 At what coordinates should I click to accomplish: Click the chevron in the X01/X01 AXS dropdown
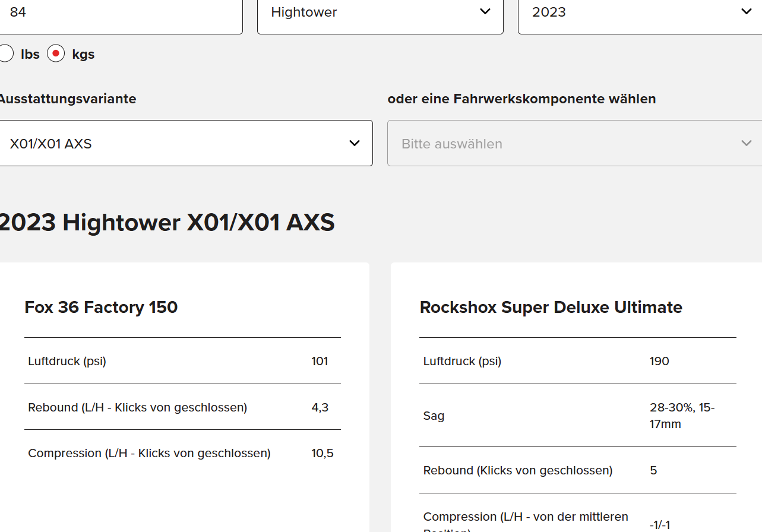tap(355, 144)
